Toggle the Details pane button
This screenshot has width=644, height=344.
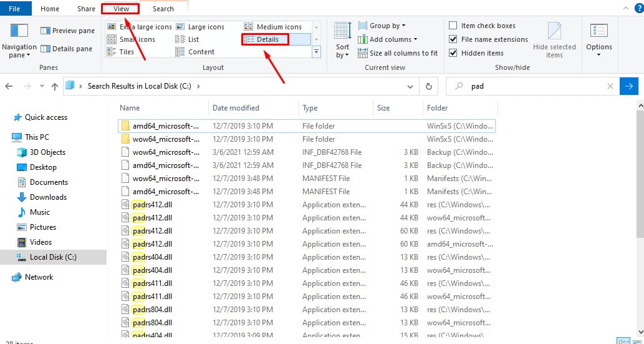point(66,49)
